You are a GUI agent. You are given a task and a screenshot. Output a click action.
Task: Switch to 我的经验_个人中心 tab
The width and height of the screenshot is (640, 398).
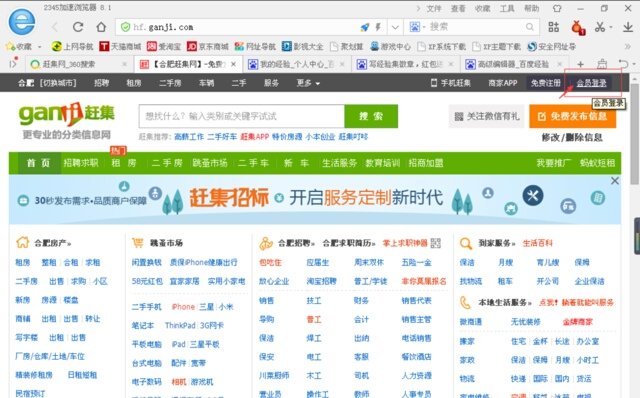pyautogui.click(x=297, y=64)
